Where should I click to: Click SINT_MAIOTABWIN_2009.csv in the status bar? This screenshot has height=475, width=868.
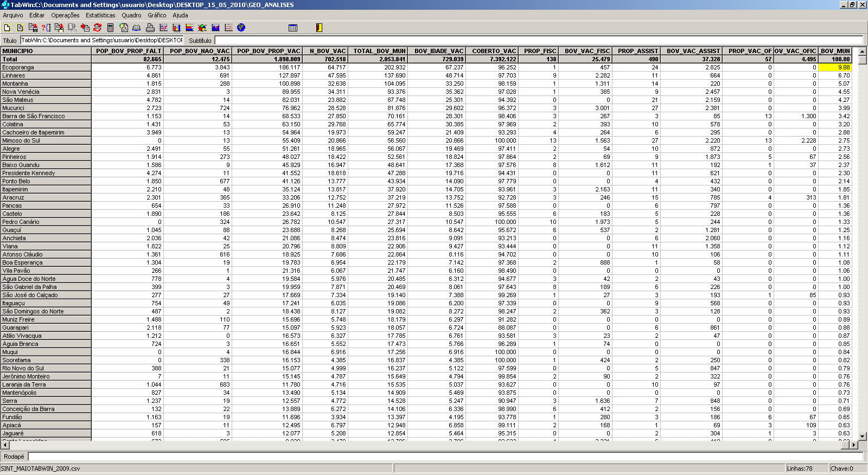point(40,468)
